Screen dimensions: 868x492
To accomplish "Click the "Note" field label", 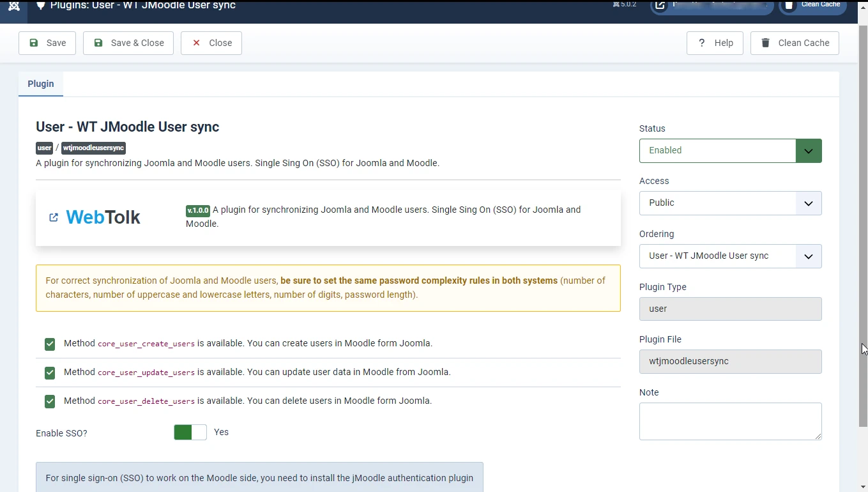I will pos(649,392).
